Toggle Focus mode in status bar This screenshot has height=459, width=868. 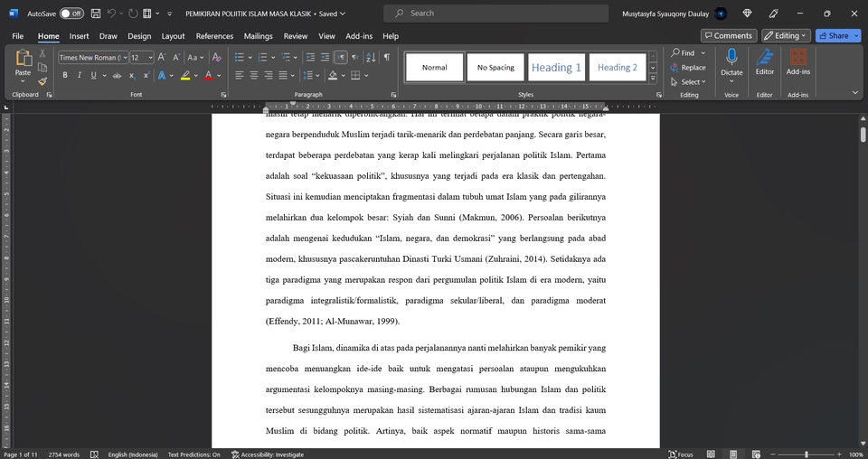681,454
